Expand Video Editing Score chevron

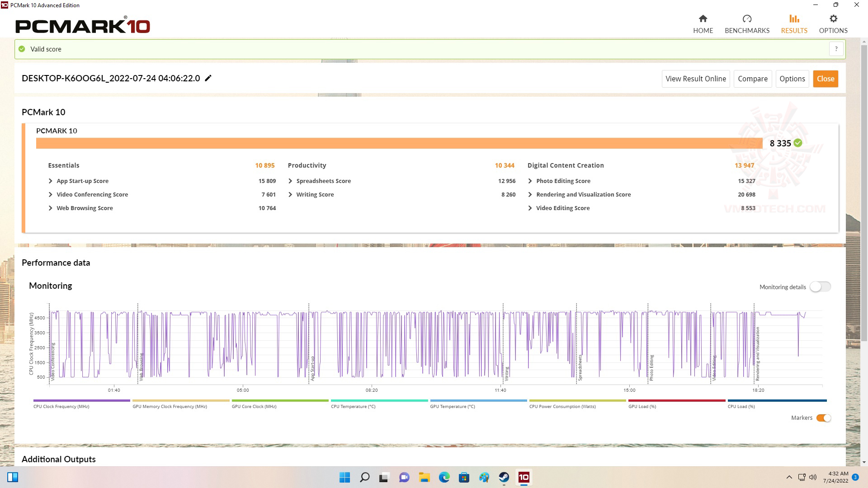tap(530, 208)
